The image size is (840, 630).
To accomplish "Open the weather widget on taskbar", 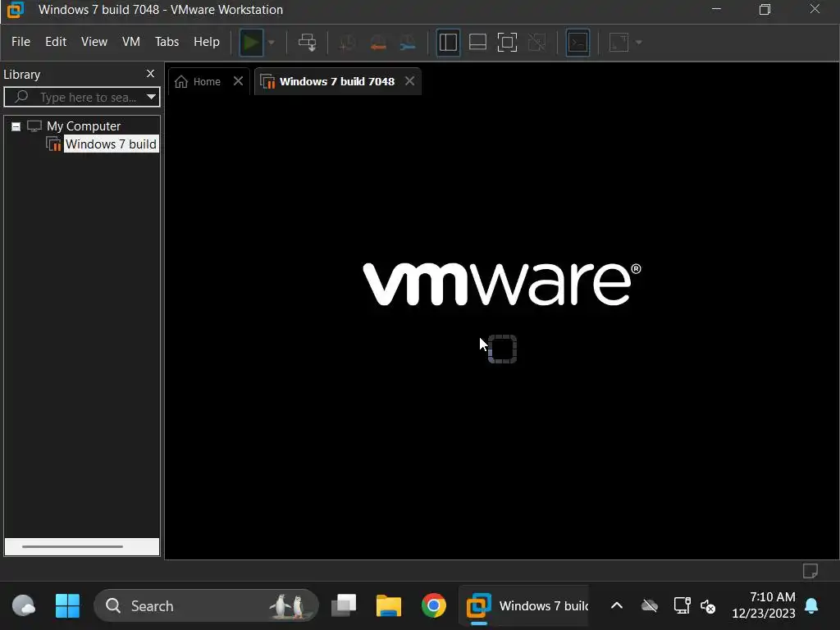I will (x=23, y=606).
